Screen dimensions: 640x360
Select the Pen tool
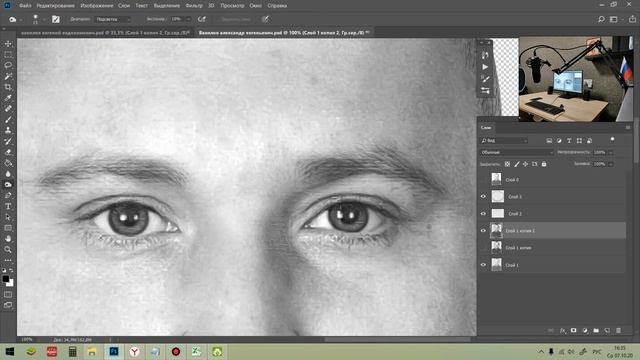(x=8, y=196)
